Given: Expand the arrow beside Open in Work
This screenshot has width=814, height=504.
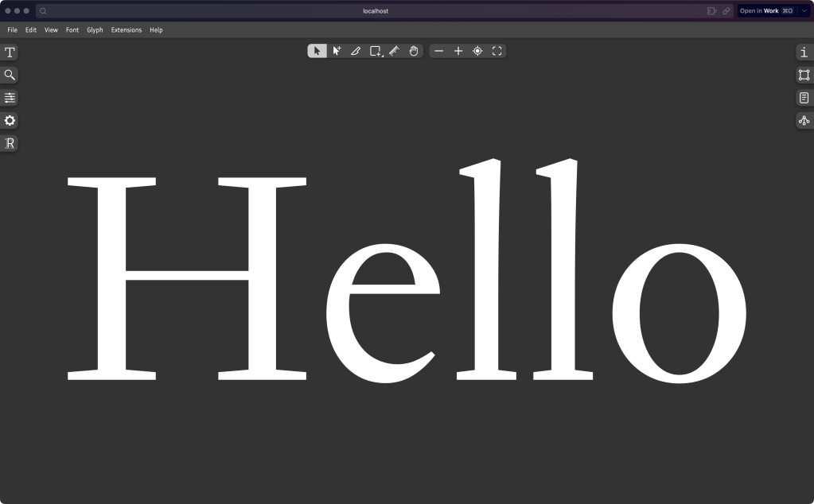Looking at the screenshot, I should (x=804, y=11).
